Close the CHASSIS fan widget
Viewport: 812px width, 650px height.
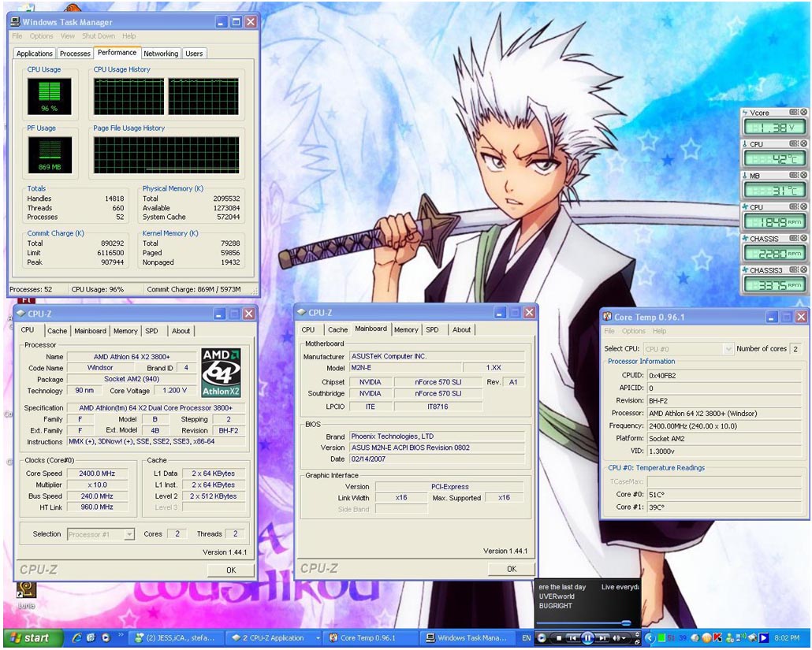click(x=803, y=238)
